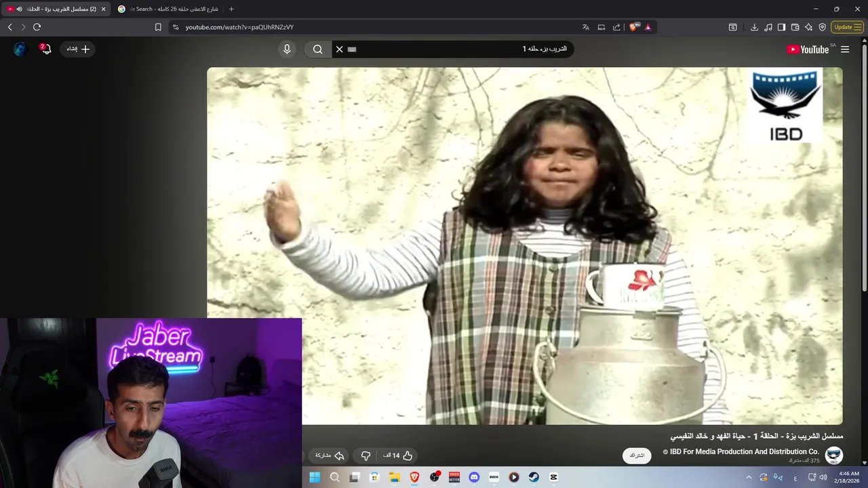Open the volume control in system tray
The height and width of the screenshot is (488, 868).
[823, 477]
